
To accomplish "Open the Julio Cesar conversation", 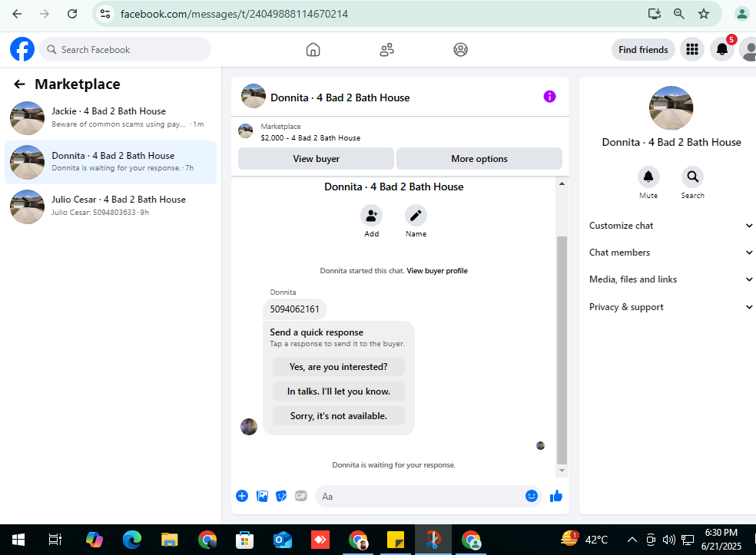I will pyautogui.click(x=111, y=206).
